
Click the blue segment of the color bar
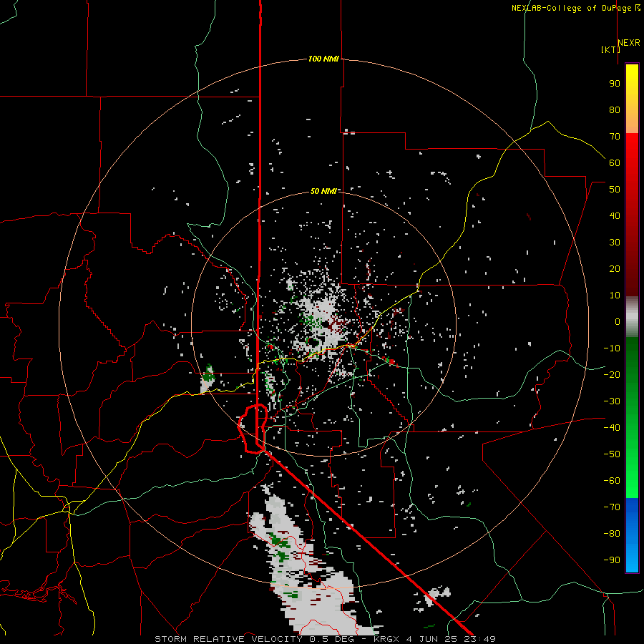[632, 535]
